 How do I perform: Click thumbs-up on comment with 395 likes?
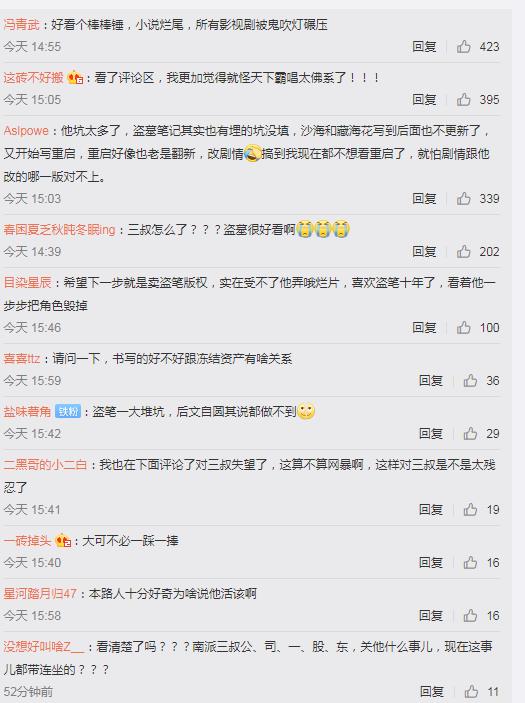point(464,99)
